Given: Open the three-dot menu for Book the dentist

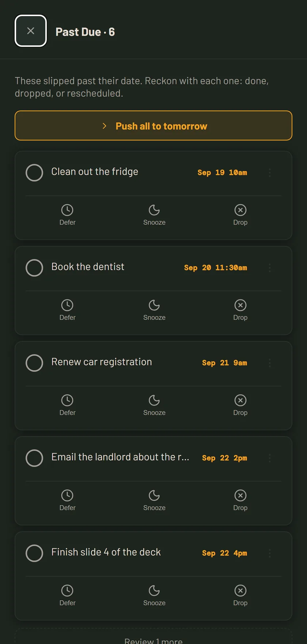Looking at the screenshot, I should (270, 268).
